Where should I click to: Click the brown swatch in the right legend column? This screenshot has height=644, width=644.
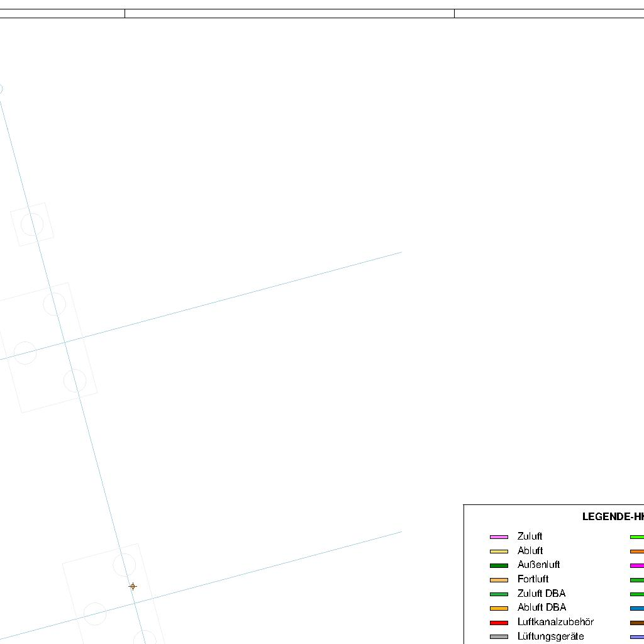coord(636,623)
